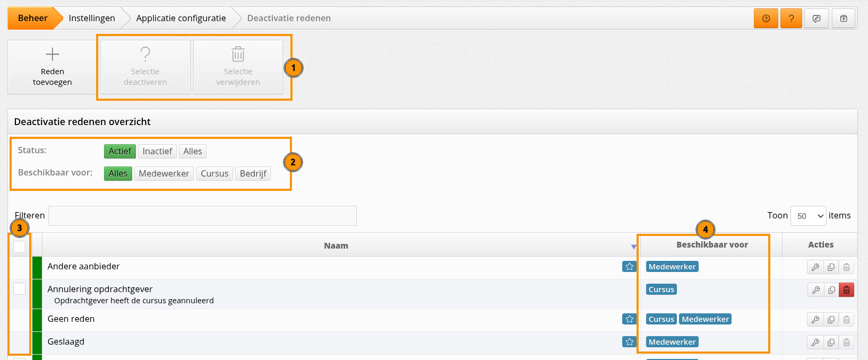
Task: Click the star icon on Geslaagd row
Action: 629,342
